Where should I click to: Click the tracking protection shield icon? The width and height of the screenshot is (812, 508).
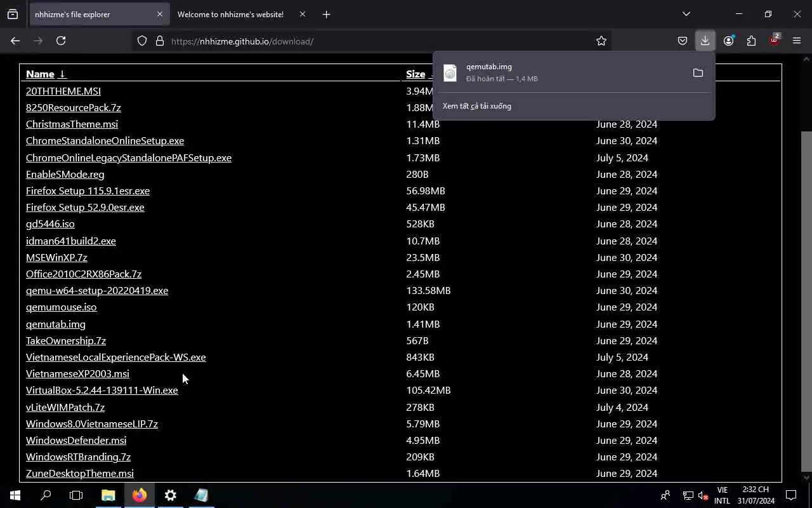click(x=142, y=41)
